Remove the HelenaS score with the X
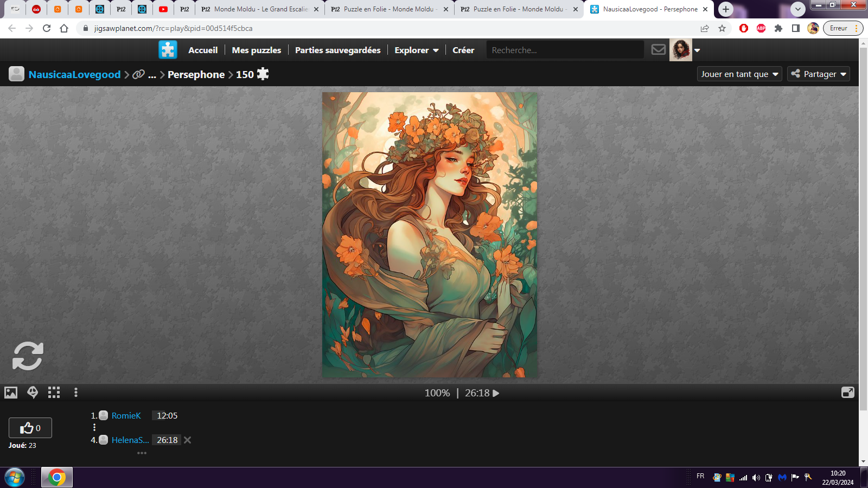 click(x=187, y=440)
